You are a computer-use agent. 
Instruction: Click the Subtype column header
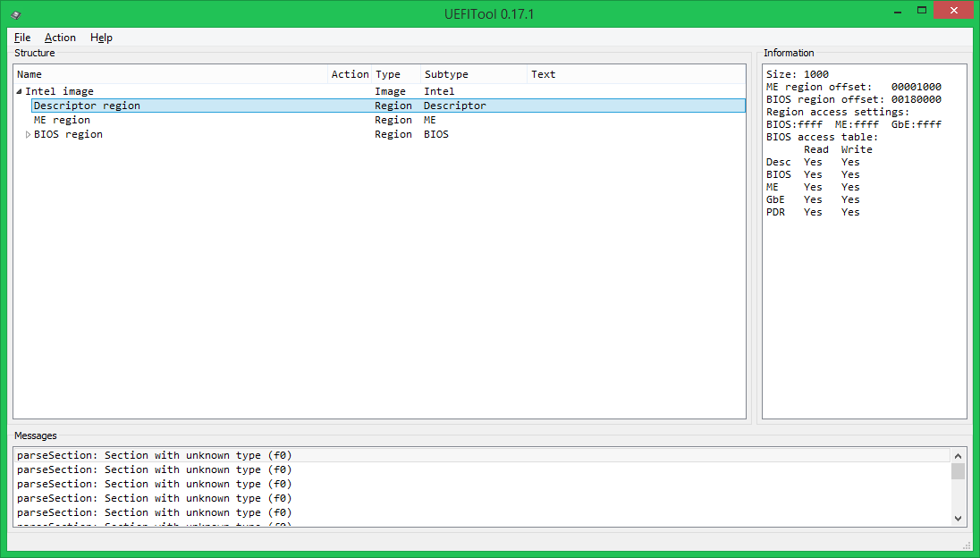(x=474, y=74)
